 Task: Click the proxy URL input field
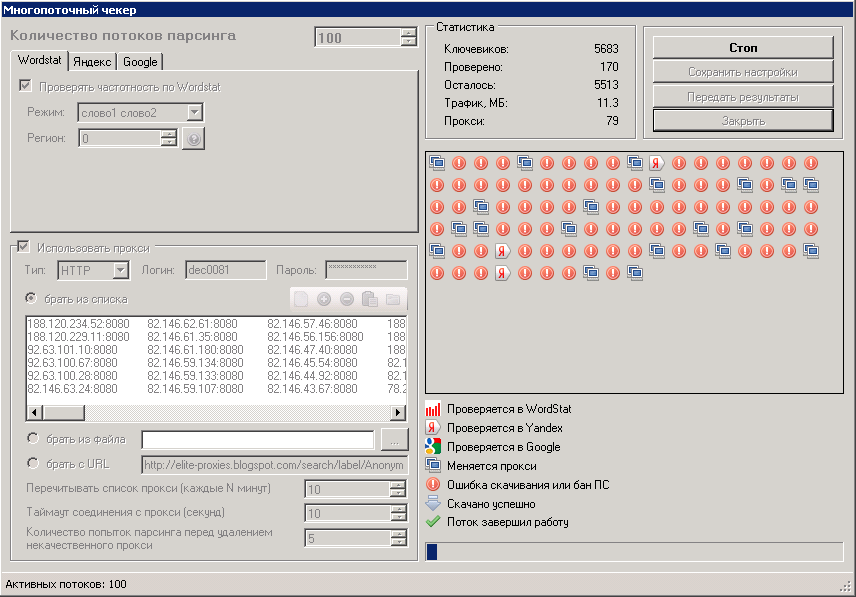click(275, 464)
